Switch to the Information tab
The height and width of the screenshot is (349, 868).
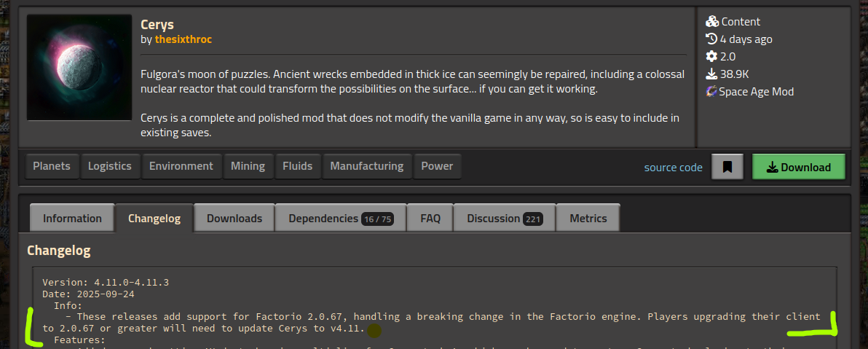(72, 218)
